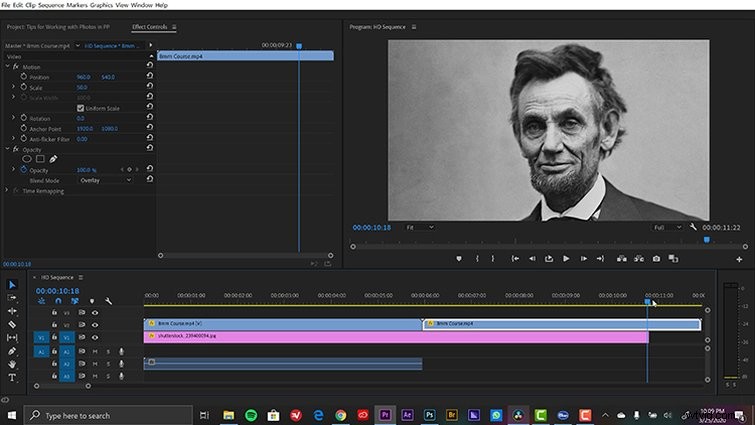
Task: Toggle Snap in timeline magnet icon
Action: tap(58, 301)
